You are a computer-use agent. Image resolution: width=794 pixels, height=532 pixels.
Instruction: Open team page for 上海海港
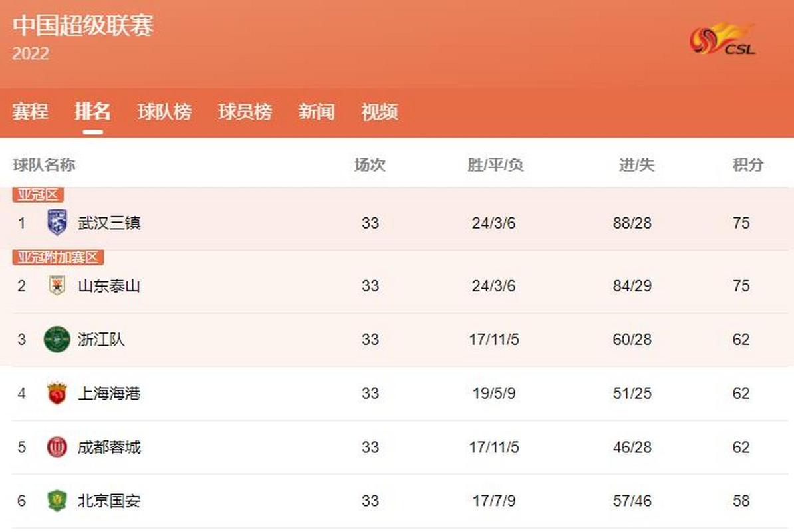(x=109, y=393)
